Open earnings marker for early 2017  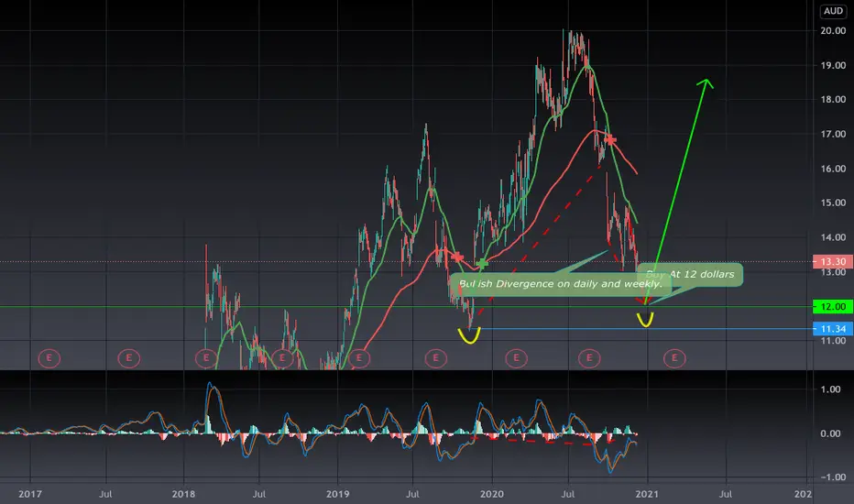click(x=49, y=358)
